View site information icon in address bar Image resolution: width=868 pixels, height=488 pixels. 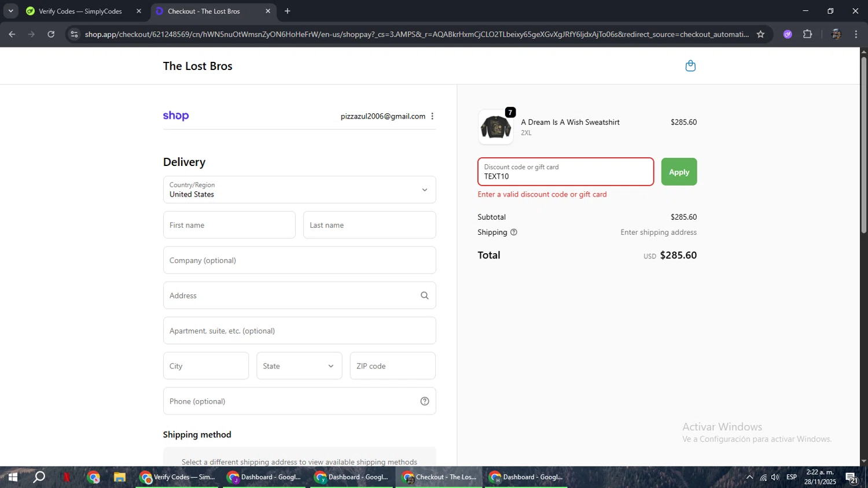click(74, 34)
